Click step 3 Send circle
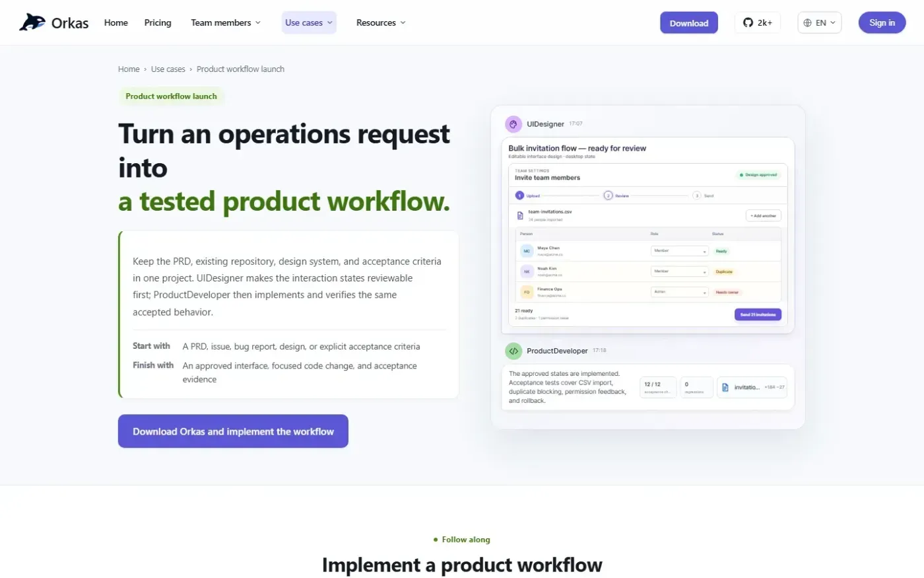The width and height of the screenshot is (924, 578). (696, 196)
